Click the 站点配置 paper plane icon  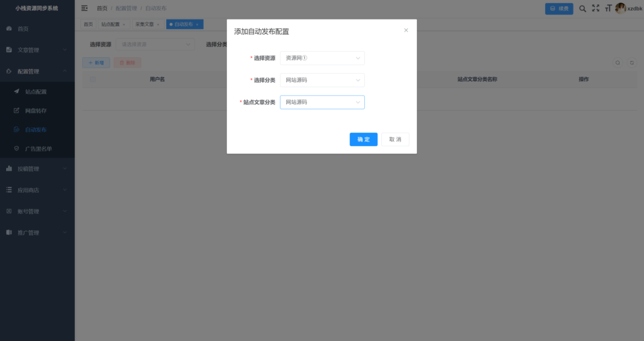pyautogui.click(x=16, y=91)
